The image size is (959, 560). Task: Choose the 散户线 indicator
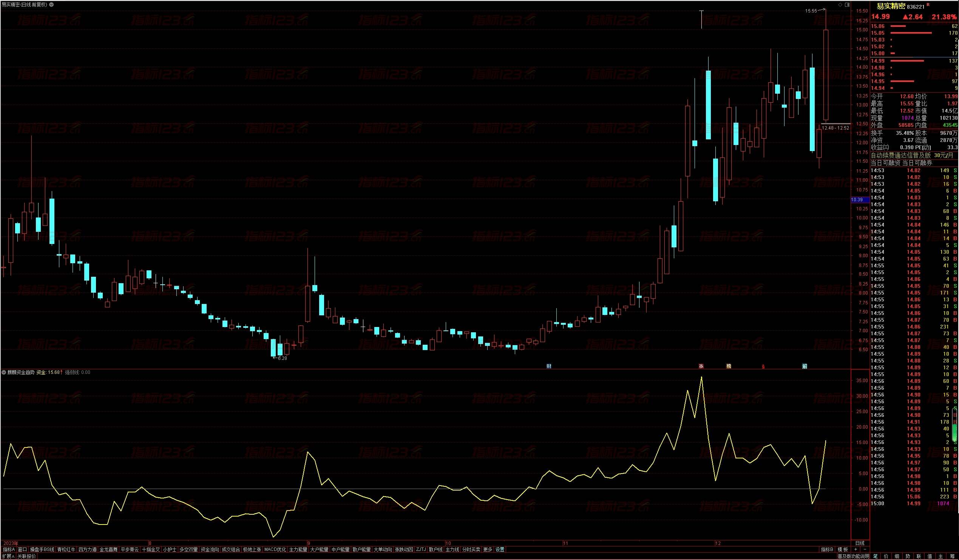coord(436,549)
